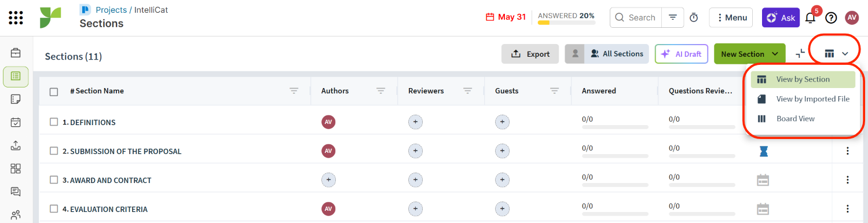Add a guest to SUBMISSION OF THE PROPOSAL
The width and height of the screenshot is (868, 223).
502,151
